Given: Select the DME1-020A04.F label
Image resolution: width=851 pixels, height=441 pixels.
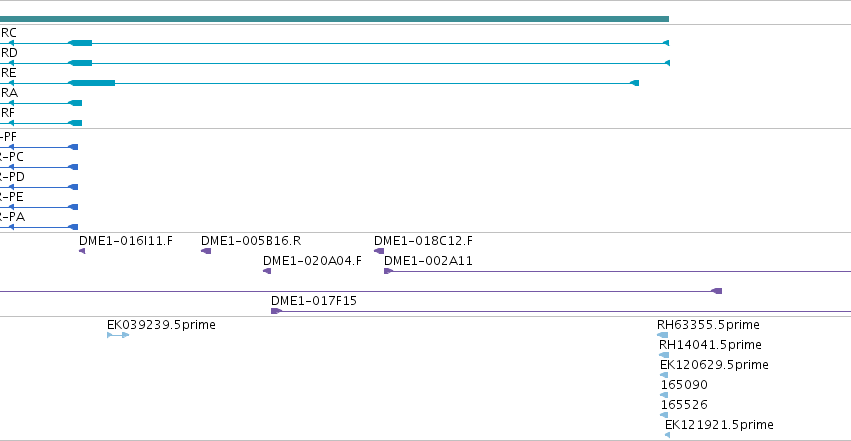Looking at the screenshot, I should pos(312,261).
